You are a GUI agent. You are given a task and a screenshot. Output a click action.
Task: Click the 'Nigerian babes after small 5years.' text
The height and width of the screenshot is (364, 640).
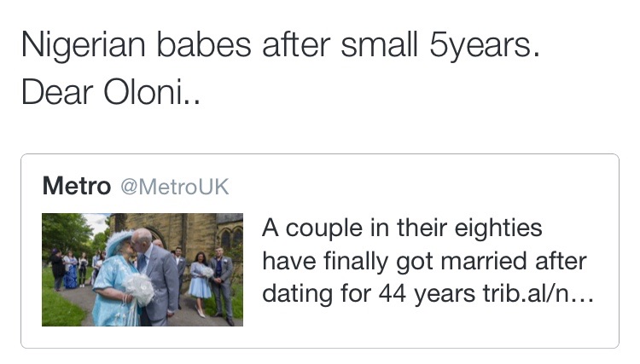click(x=280, y=45)
